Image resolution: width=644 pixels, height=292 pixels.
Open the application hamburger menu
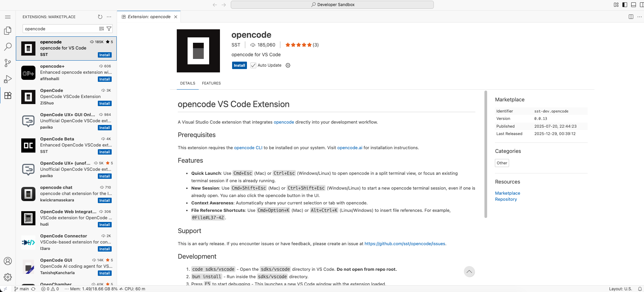[8, 17]
